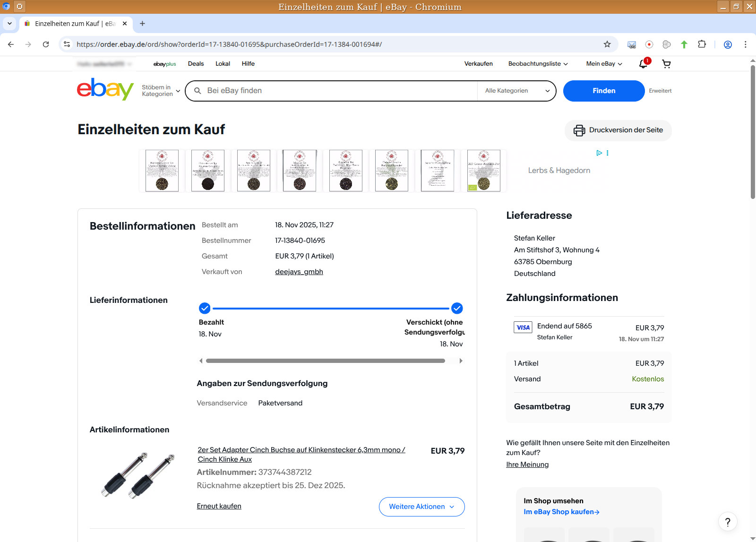The width and height of the screenshot is (756, 542).
Task: Open the Chromium profile icon
Action: click(728, 44)
